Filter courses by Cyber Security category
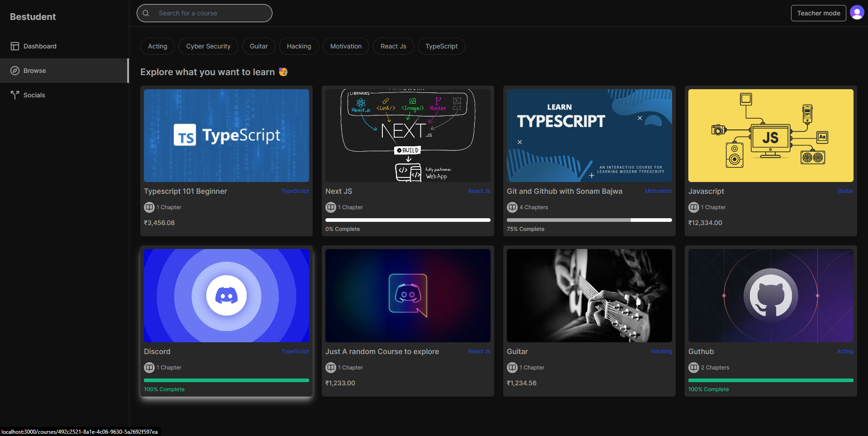The width and height of the screenshot is (868, 436). pyautogui.click(x=208, y=46)
